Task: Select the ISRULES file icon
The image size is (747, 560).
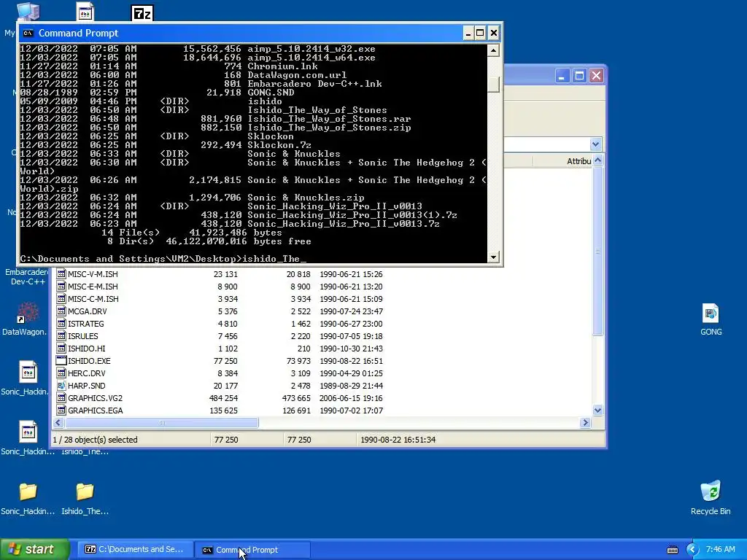Action: 61,335
